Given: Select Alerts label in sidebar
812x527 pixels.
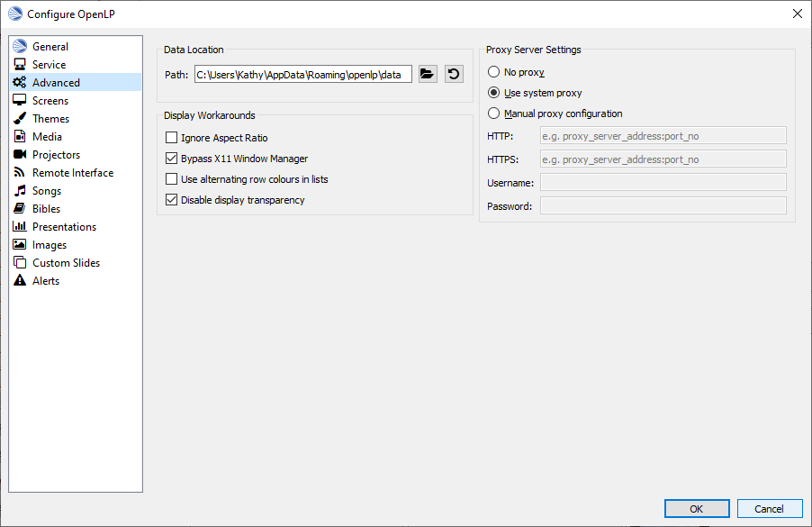Looking at the screenshot, I should (46, 280).
